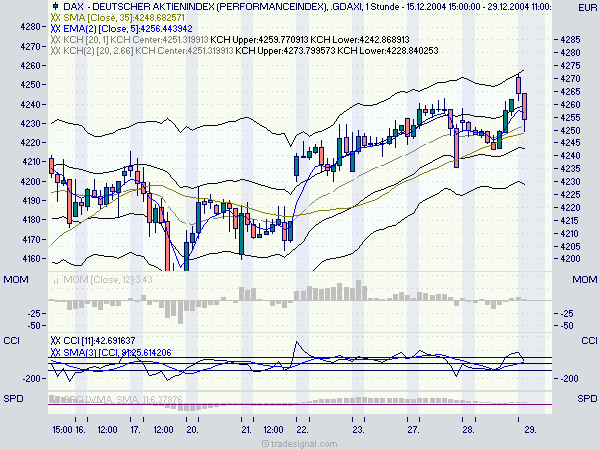Click the 4160 price level on the axis
The image size is (600, 450).
30,259
